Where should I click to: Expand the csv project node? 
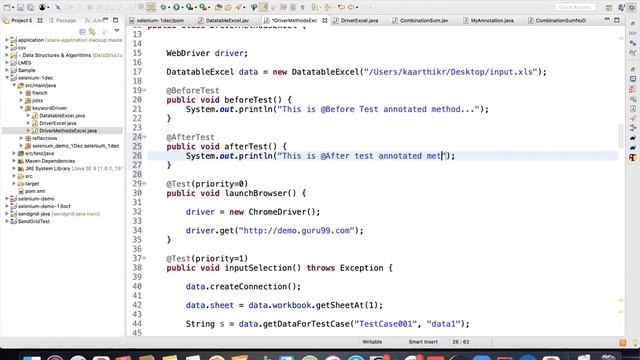click(x=7, y=47)
